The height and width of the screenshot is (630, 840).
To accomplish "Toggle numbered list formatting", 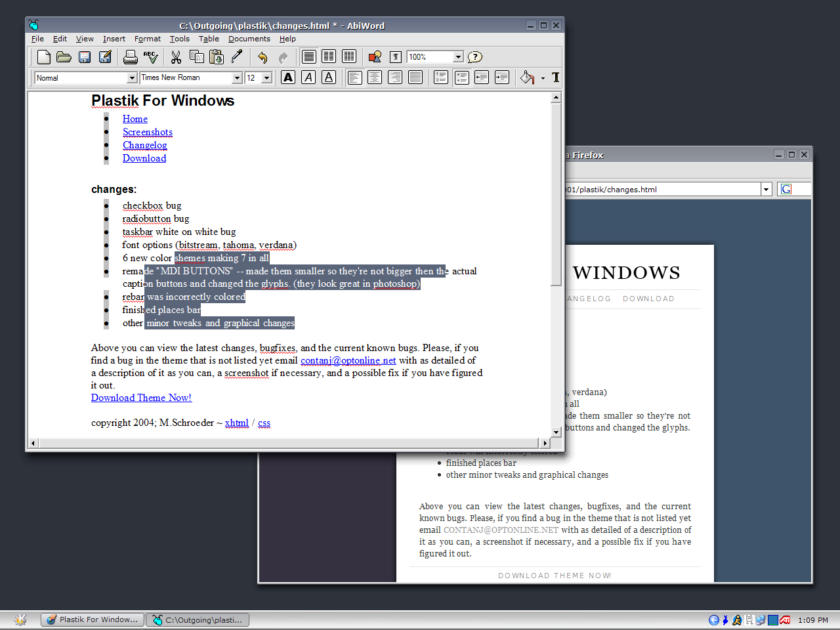I will (x=441, y=77).
